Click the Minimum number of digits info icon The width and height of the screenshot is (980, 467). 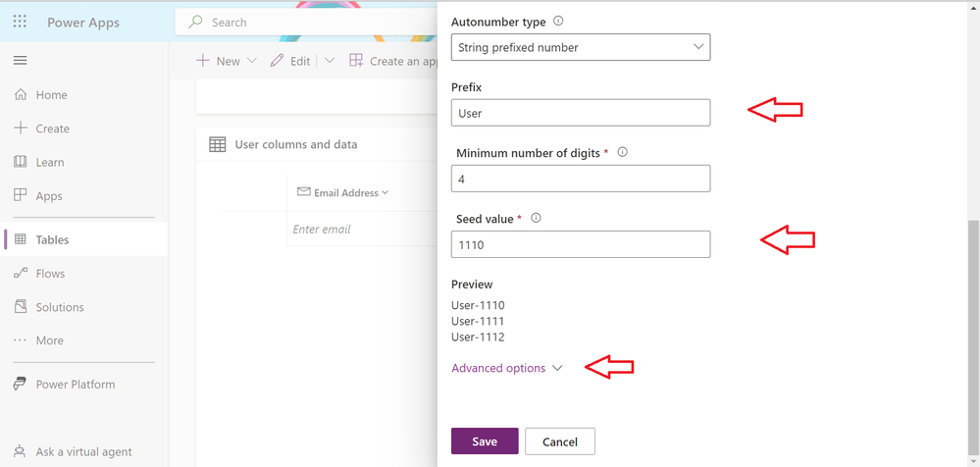(x=623, y=152)
